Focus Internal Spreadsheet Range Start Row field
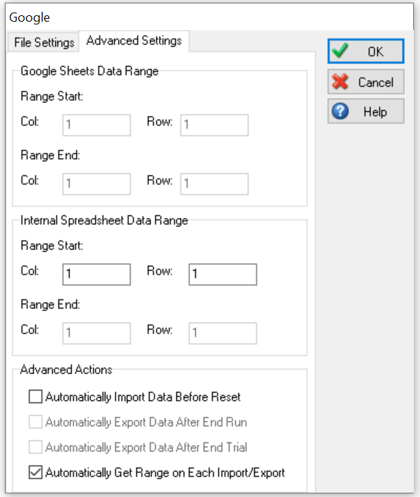 click(x=223, y=274)
